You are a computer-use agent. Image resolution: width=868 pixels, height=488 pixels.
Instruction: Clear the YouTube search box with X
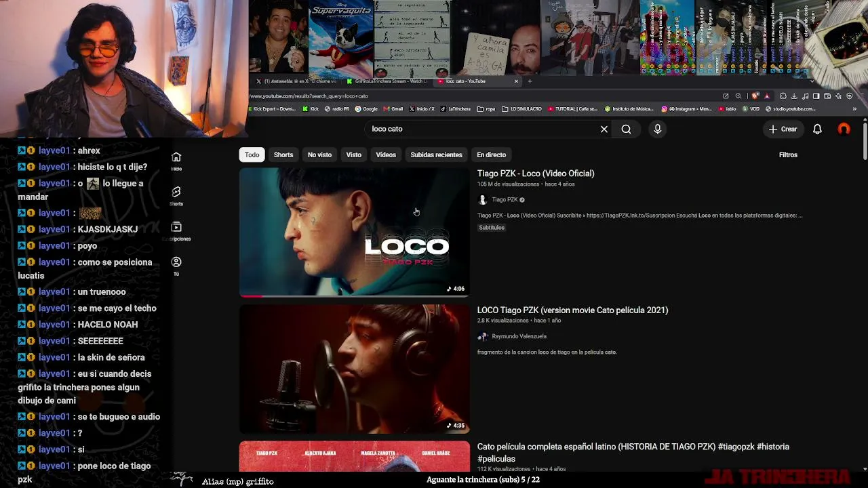604,129
